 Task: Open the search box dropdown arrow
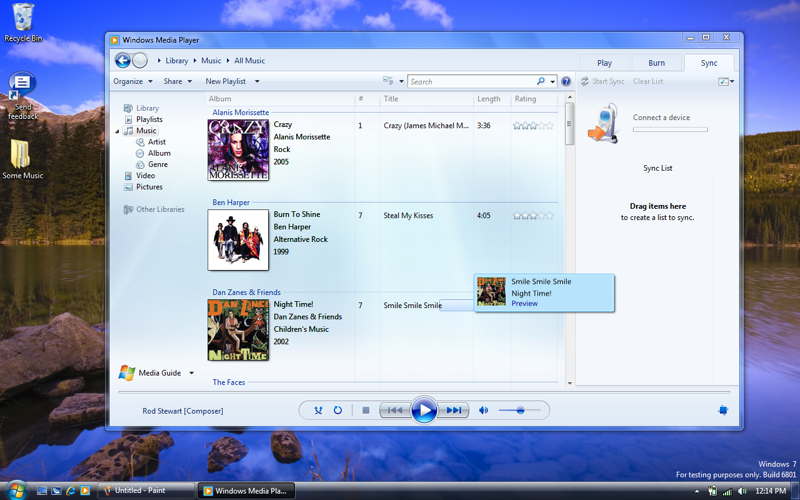553,82
